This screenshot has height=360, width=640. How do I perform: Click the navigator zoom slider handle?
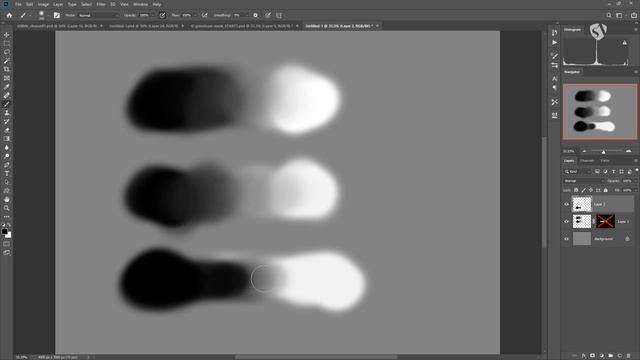tap(603, 151)
